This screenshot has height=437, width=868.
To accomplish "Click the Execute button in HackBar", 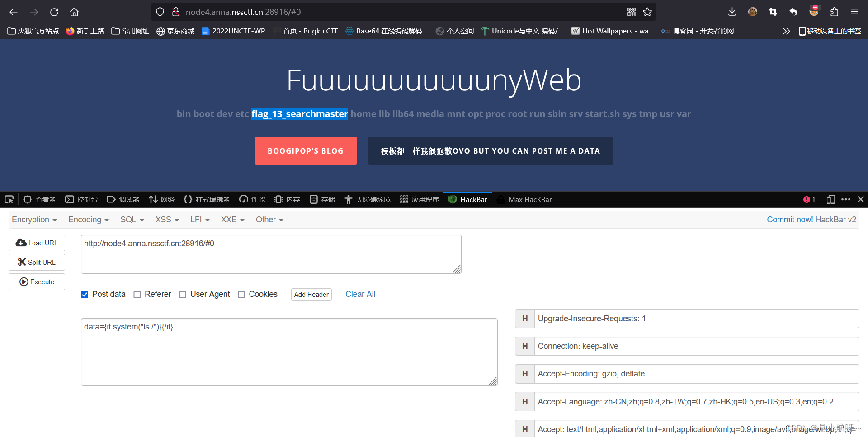I will 37,282.
